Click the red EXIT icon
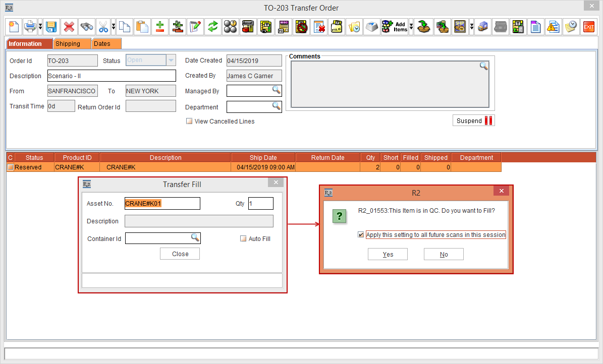 (588, 27)
